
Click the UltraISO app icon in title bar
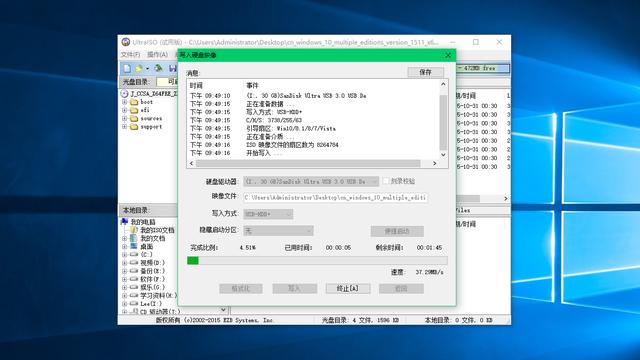point(126,42)
